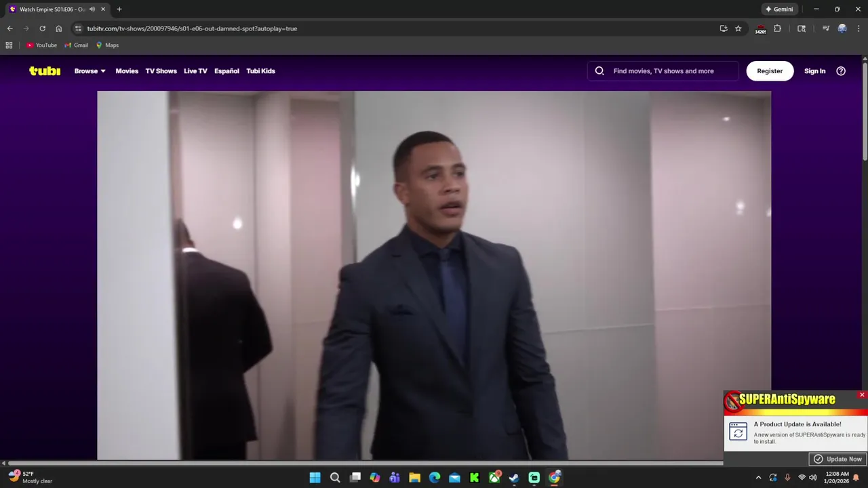Launch Copilot from the taskbar

(x=375, y=478)
